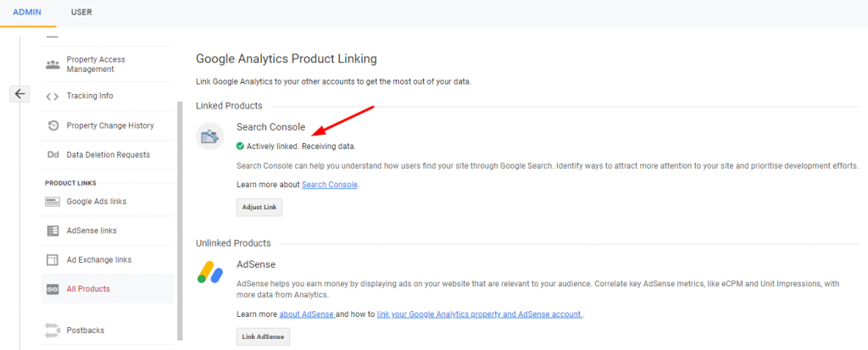This screenshot has width=868, height=350.
Task: Click the Ad Exchange links icon
Action: coord(53,260)
